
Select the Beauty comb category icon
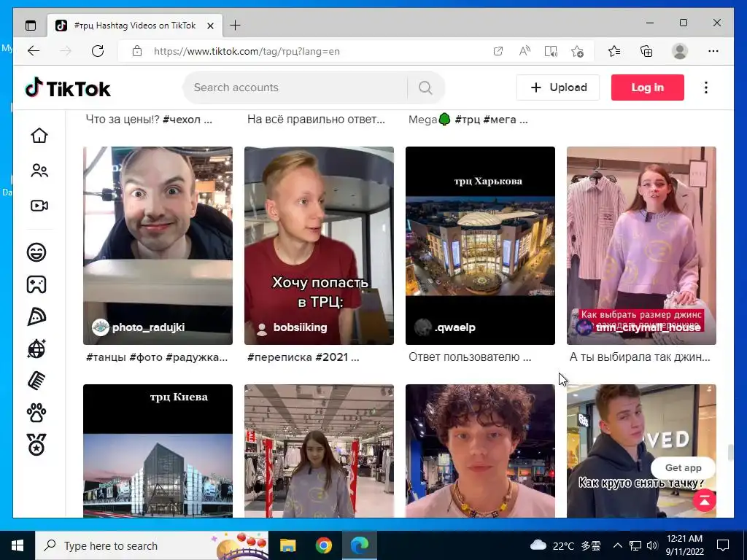click(36, 381)
